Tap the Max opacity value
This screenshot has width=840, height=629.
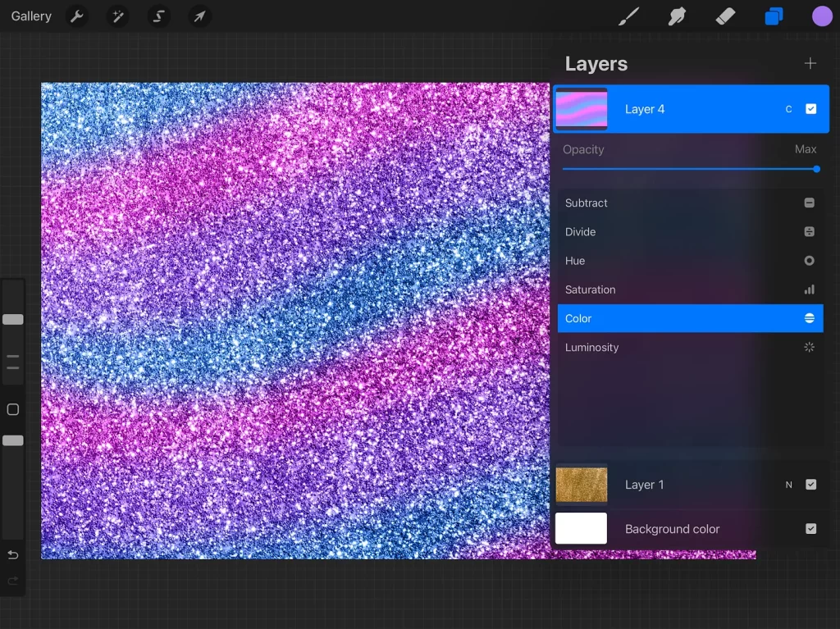(806, 149)
